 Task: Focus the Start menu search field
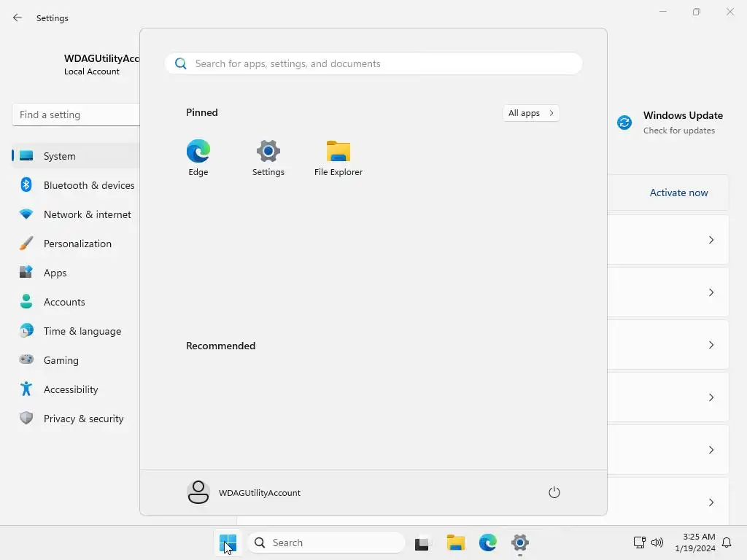pyautogui.click(x=373, y=63)
